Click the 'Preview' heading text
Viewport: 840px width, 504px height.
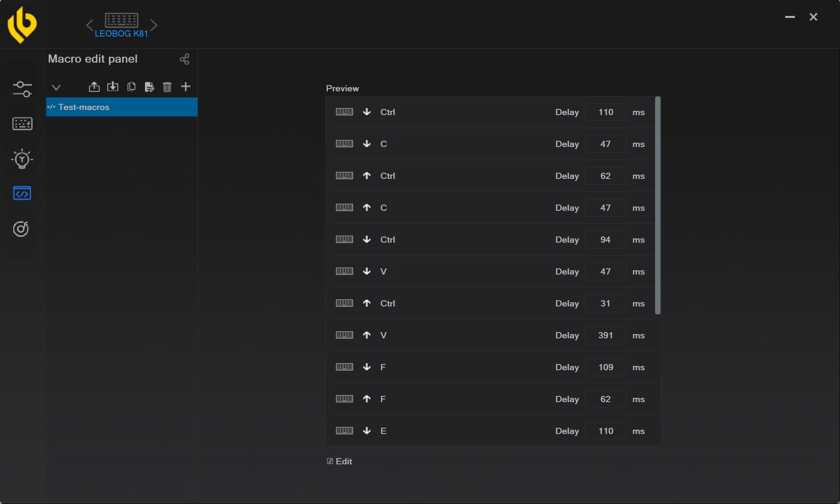[343, 88]
